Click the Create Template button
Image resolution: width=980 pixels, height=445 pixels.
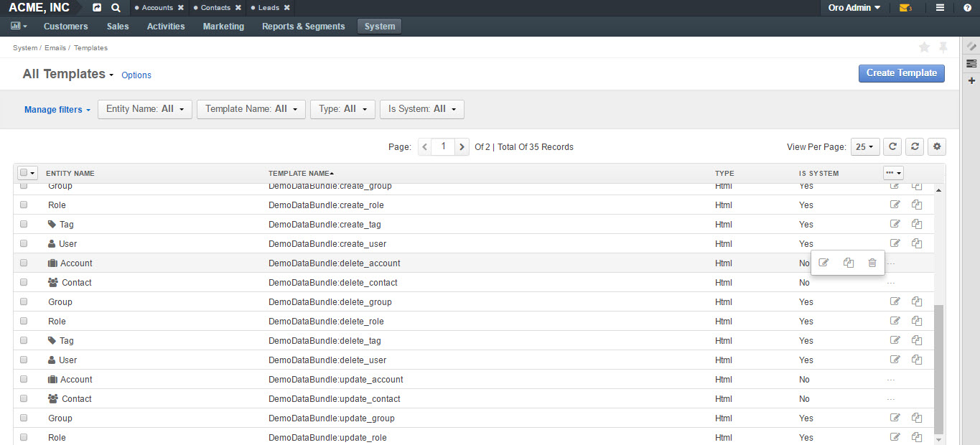[902, 73]
